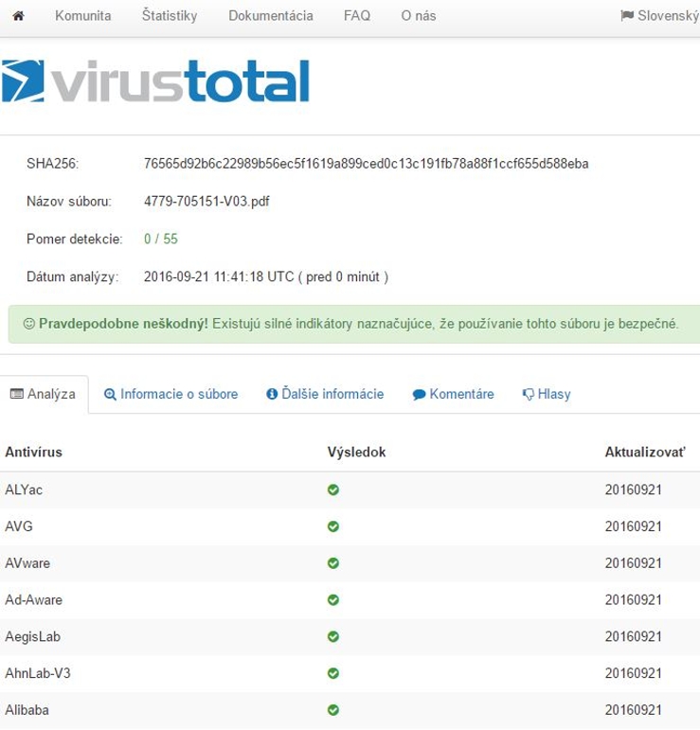Click the smiley icon in the green banner
700x730 pixels.
[x=28, y=324]
